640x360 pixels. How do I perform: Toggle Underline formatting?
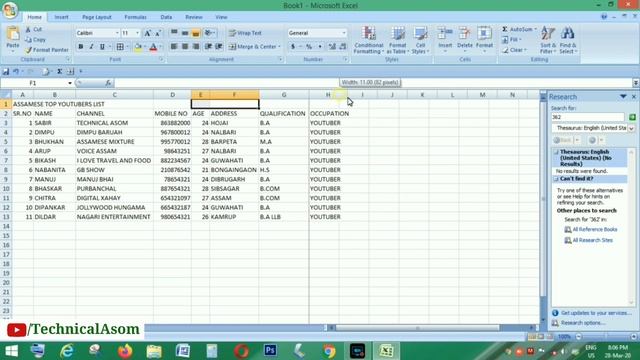[102, 47]
